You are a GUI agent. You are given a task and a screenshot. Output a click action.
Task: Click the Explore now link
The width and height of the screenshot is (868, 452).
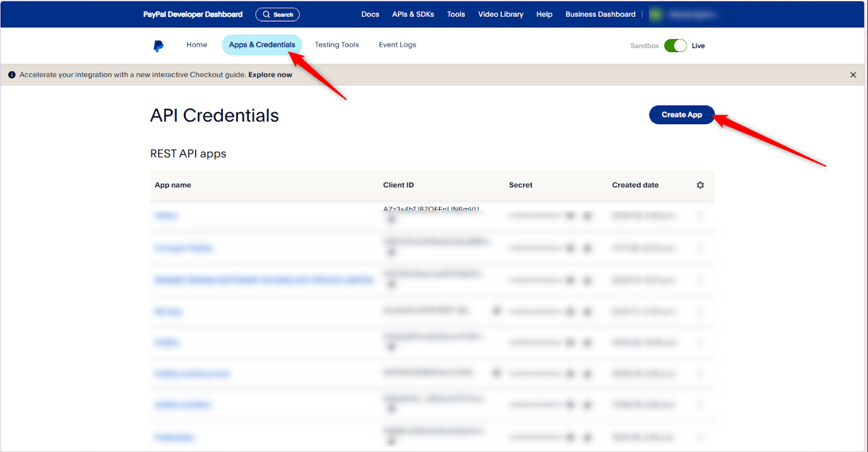[270, 75]
